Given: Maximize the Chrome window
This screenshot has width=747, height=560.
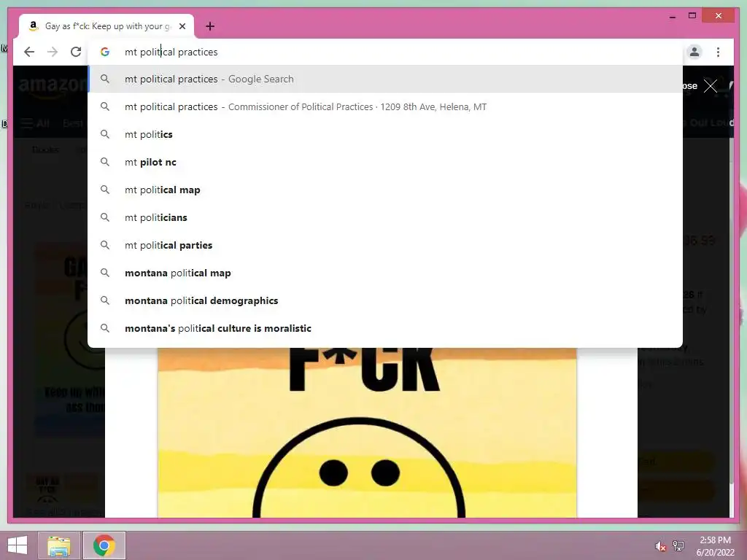Looking at the screenshot, I should click(x=692, y=16).
